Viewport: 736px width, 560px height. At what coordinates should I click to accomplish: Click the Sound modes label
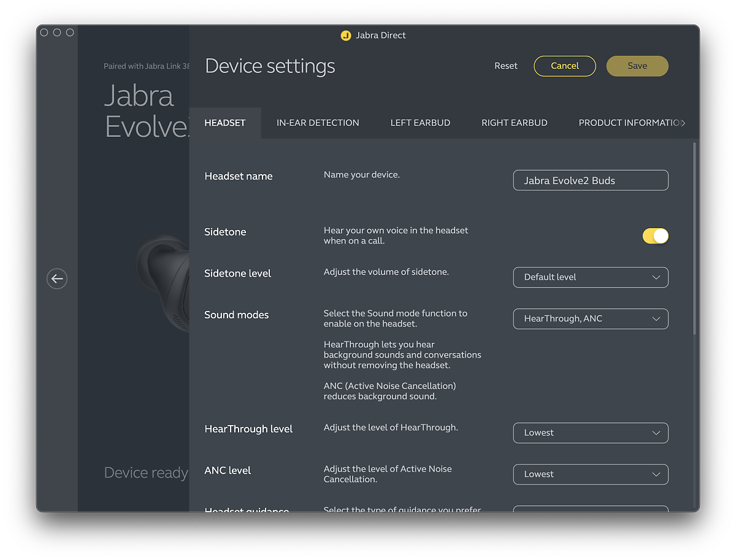[237, 315]
